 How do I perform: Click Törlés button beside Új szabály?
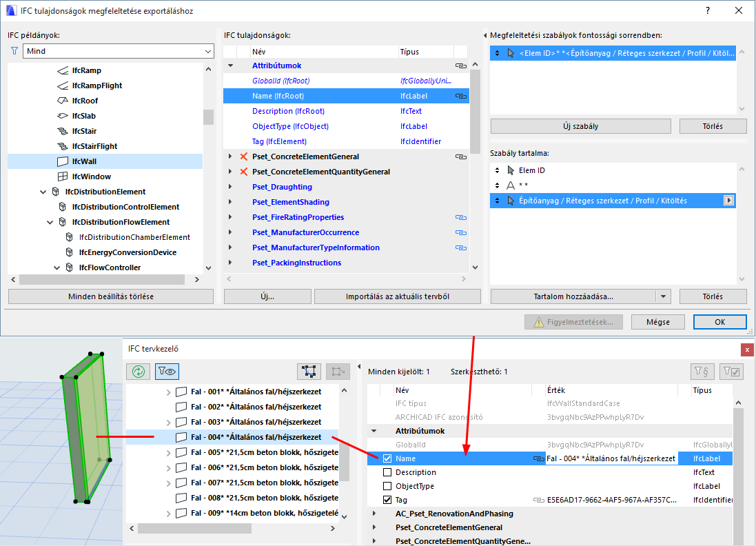[713, 126]
